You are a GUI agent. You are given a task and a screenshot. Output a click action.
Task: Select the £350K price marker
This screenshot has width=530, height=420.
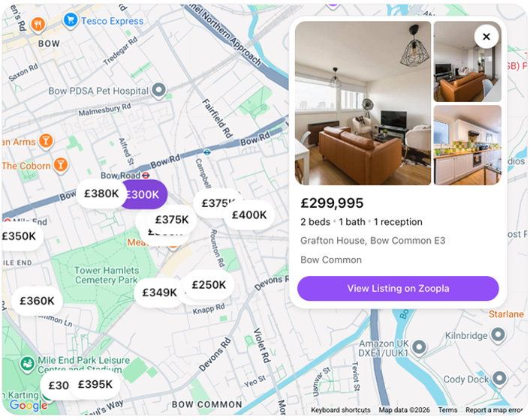pyautogui.click(x=19, y=237)
